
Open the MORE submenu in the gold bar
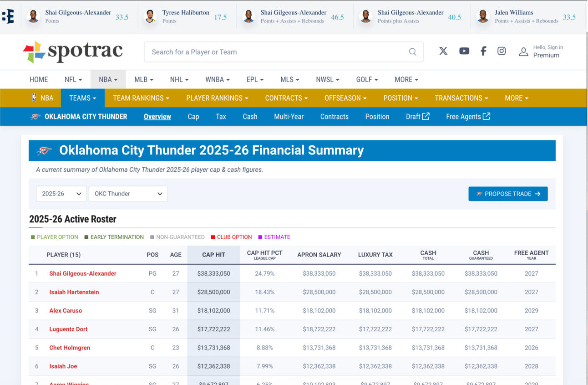[517, 98]
